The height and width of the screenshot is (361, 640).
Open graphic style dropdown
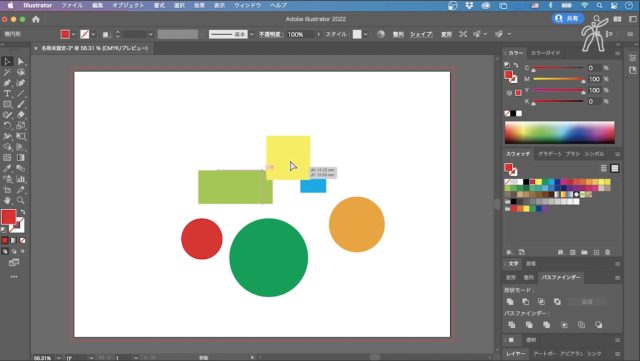pos(365,34)
